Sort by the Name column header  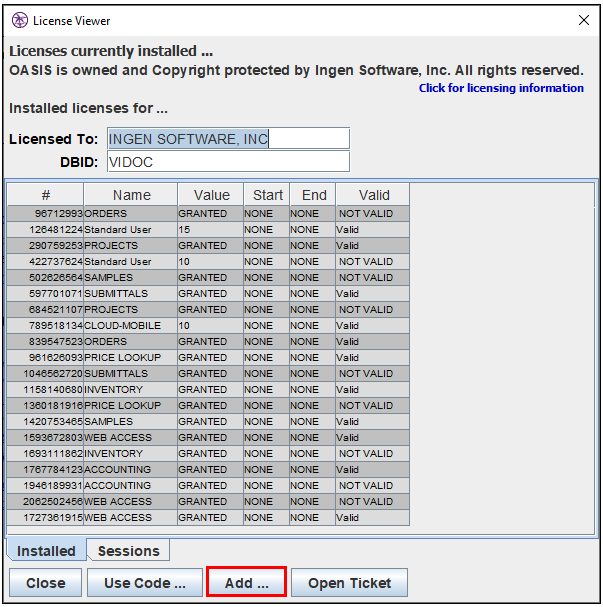click(x=131, y=195)
